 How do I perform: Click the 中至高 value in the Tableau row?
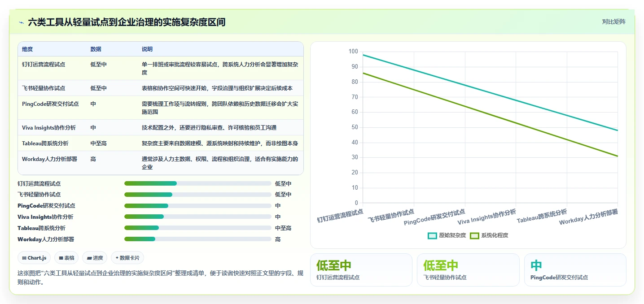point(98,143)
